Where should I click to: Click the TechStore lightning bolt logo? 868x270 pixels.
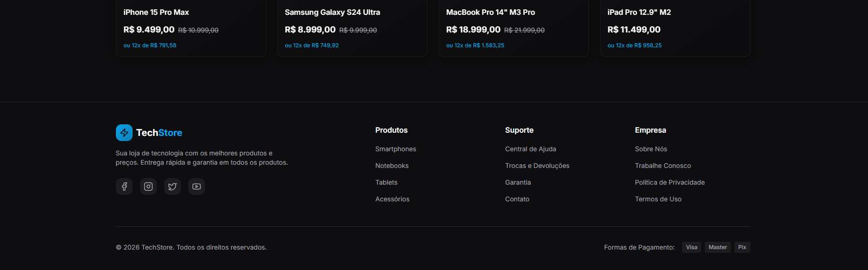tap(124, 133)
